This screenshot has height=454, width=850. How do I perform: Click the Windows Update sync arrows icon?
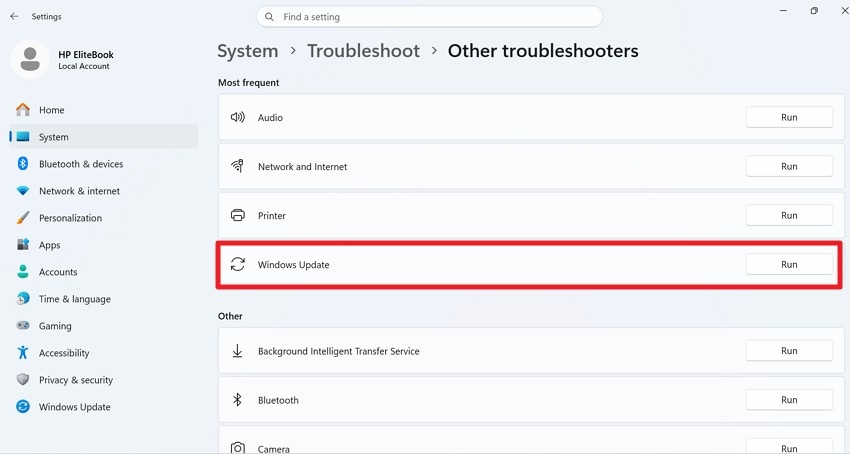pos(237,264)
